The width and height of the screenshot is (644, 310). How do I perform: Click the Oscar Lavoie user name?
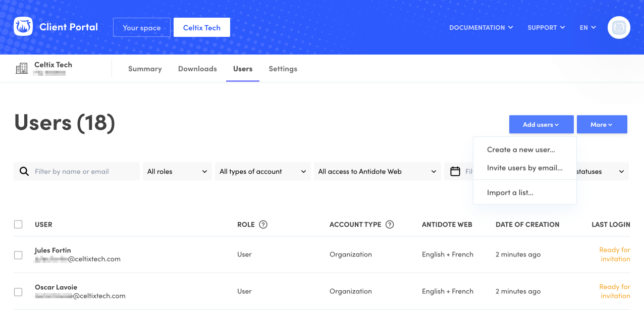coord(56,287)
